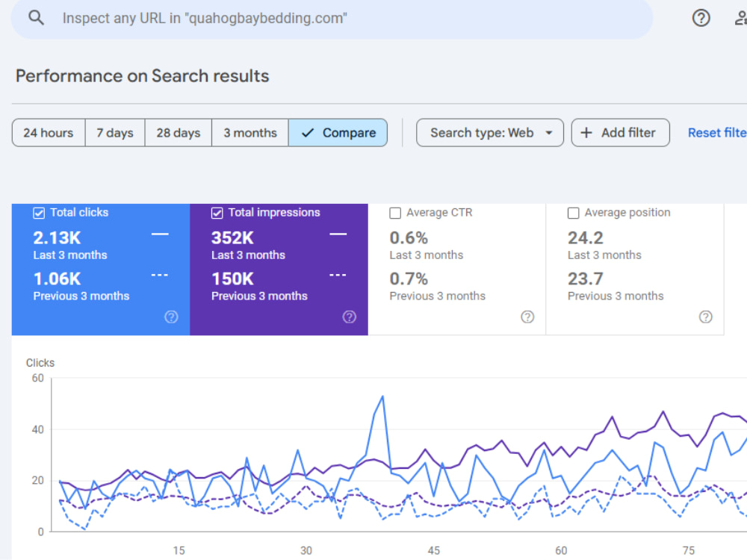Select the Compare date option
The width and height of the screenshot is (747, 560).
[338, 132]
